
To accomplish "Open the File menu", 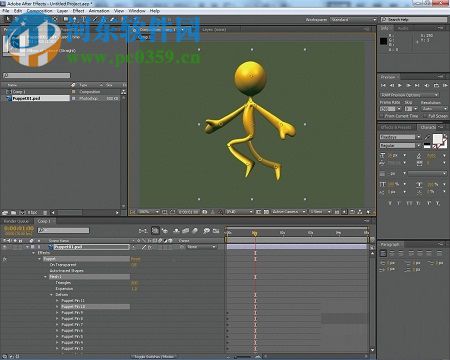I will 6,11.
